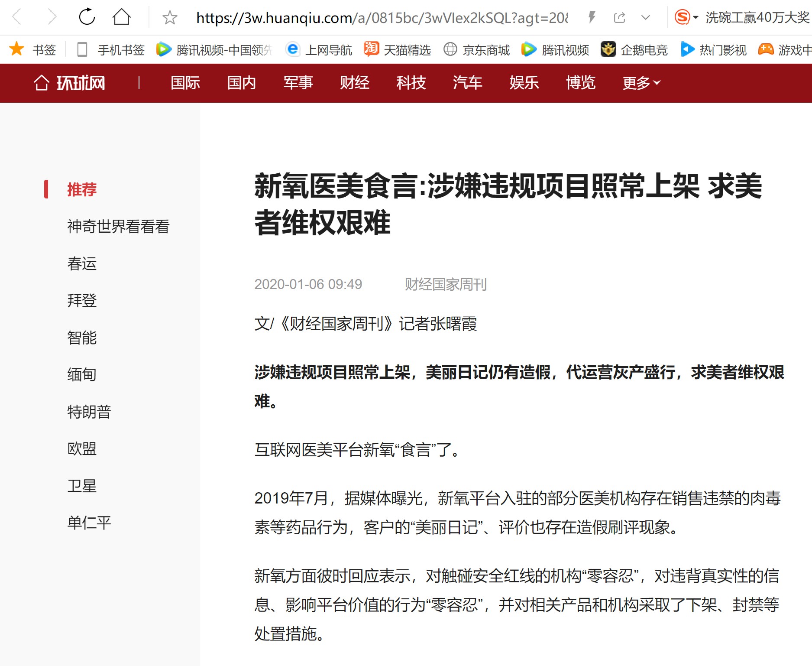Click the sentence 互联网医美平台新氧“食言”了
The image size is (812, 666).
(x=357, y=450)
